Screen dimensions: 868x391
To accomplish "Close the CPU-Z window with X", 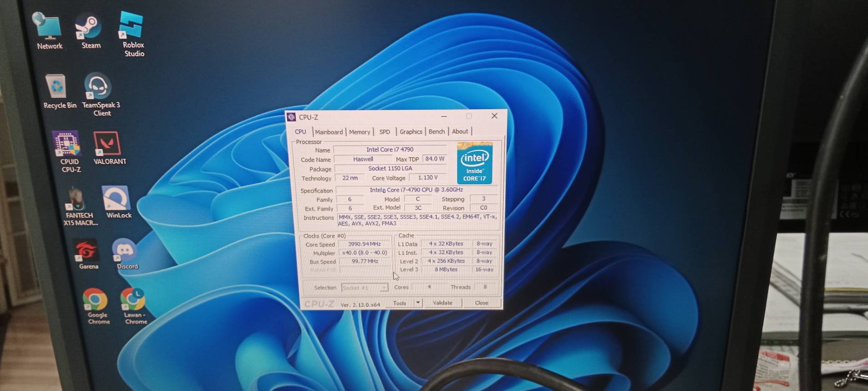I will tap(494, 116).
